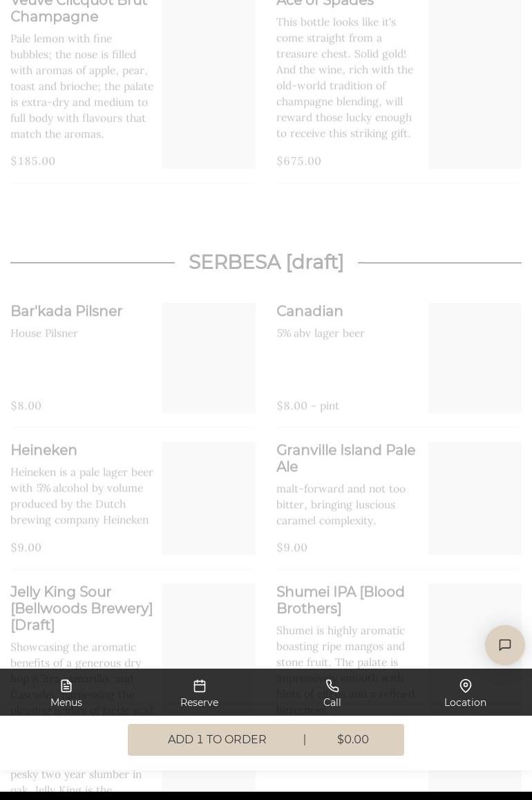Open Jelly King Sour draft item

pos(82,608)
